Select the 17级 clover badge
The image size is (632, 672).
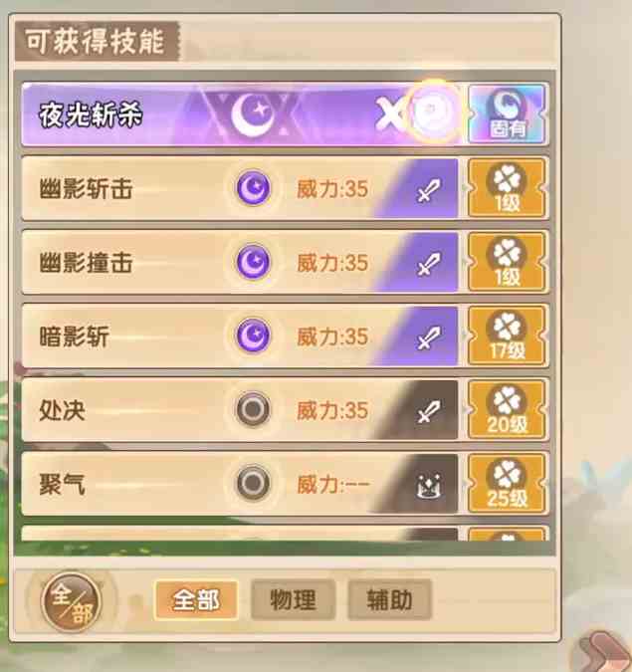click(508, 336)
